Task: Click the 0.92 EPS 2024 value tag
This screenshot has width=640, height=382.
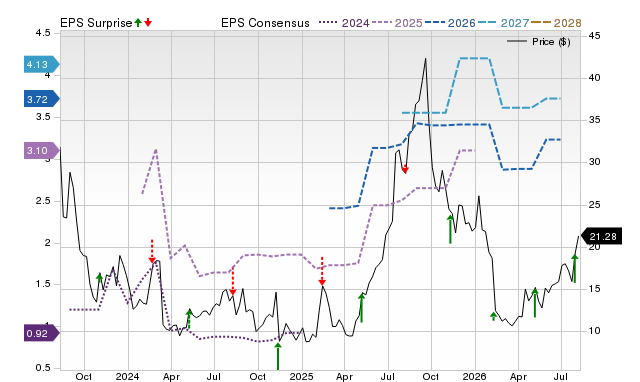Action: point(42,333)
